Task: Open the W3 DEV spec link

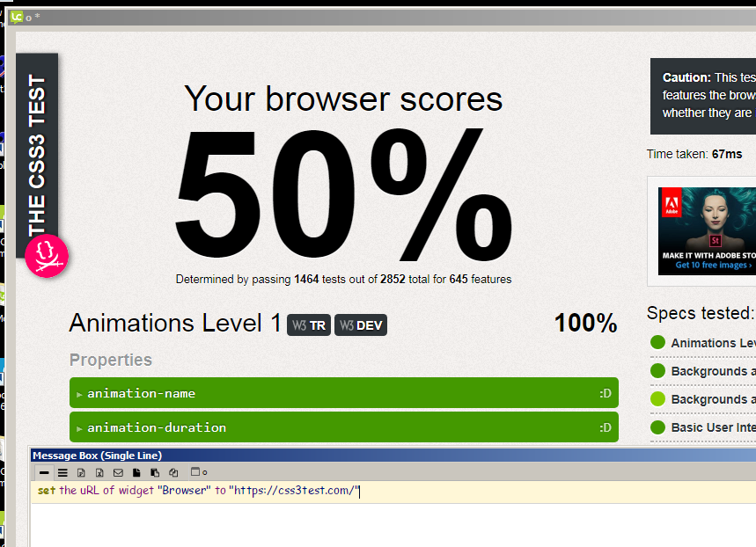Action: (361, 325)
